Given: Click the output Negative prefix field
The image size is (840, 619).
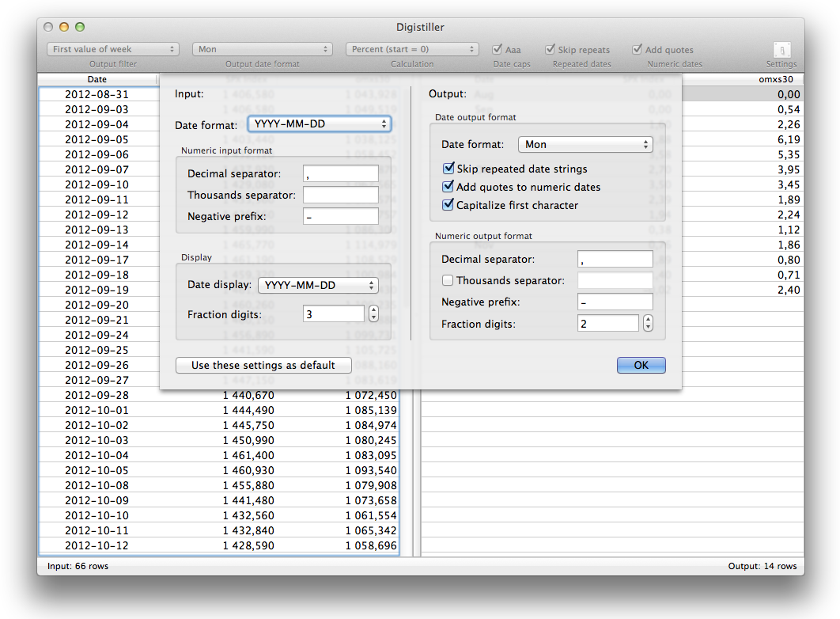Looking at the screenshot, I should (615, 302).
